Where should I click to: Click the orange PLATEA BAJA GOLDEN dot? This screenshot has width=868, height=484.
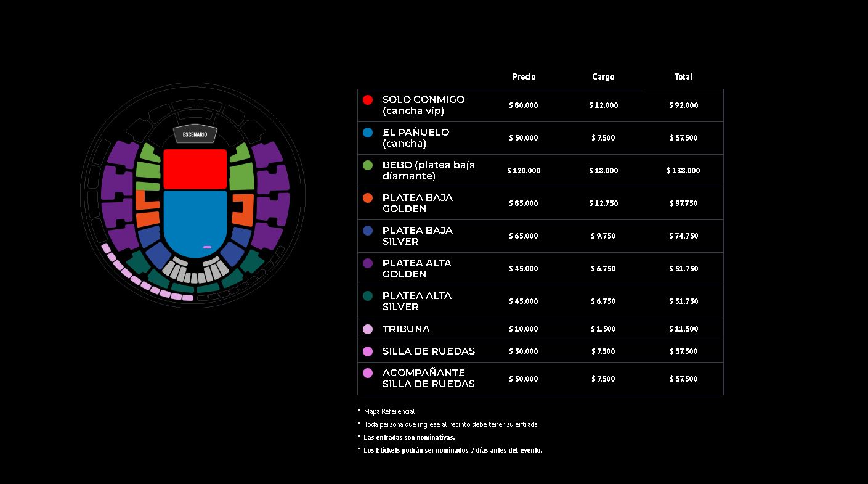[368, 198]
